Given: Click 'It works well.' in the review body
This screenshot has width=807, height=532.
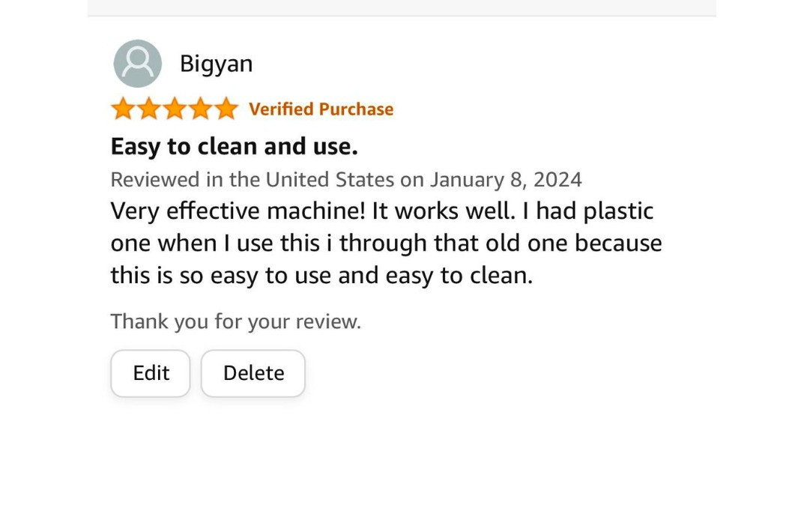Looking at the screenshot, I should pos(444,211).
